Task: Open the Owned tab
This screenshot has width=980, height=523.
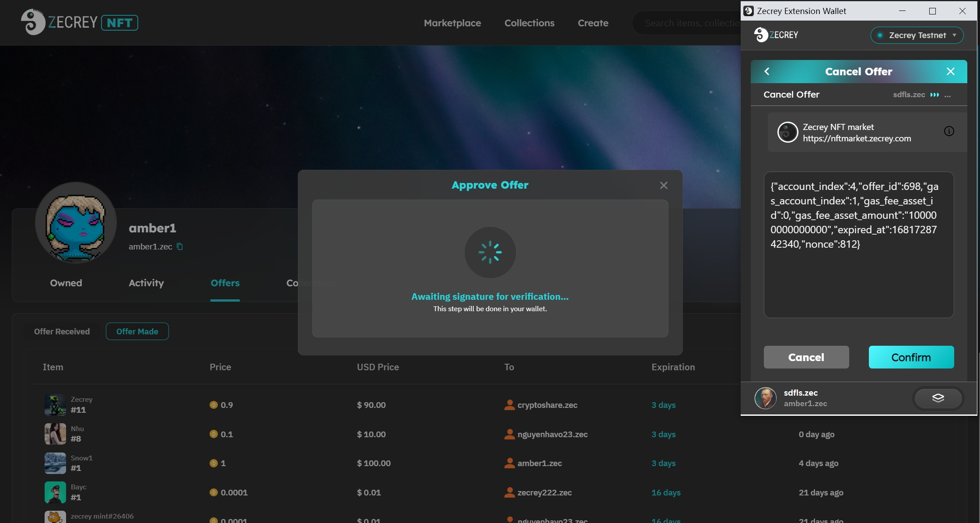Action: coord(66,283)
